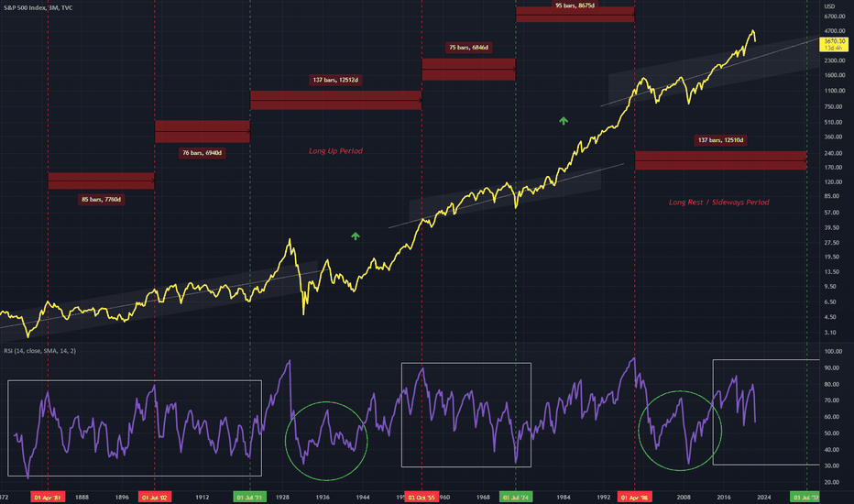Screen dimensions: 854x504
Task: Select the green up arrow beneath the 95 bars range
Action: (x=564, y=120)
